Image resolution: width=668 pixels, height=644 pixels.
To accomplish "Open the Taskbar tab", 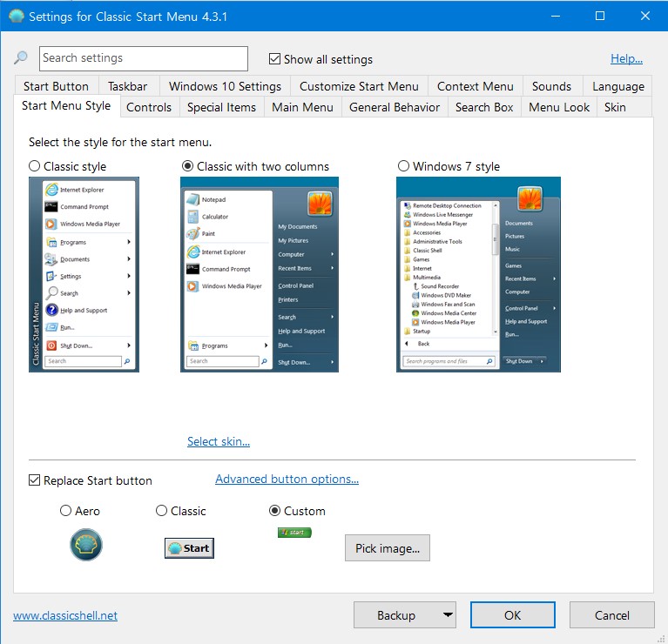I will click(128, 86).
